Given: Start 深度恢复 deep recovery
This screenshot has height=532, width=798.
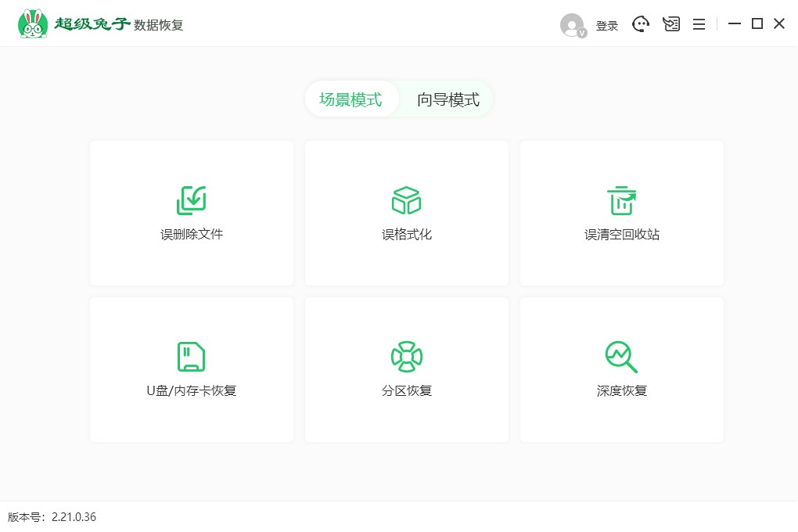Looking at the screenshot, I should point(621,369).
